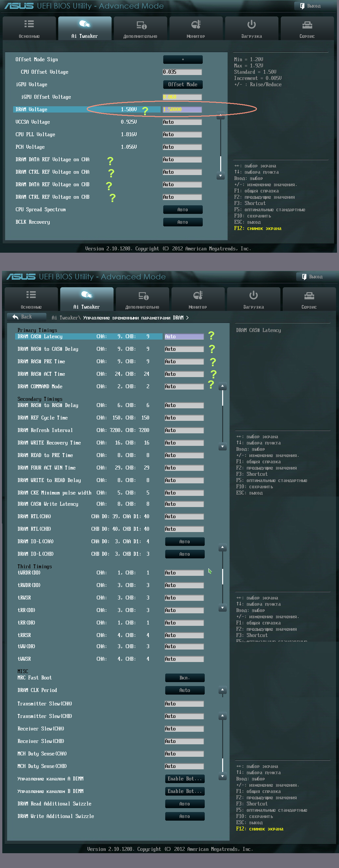Open the Основные tab in the voltage screen
This screenshot has width=339, height=868.
pos(29,28)
